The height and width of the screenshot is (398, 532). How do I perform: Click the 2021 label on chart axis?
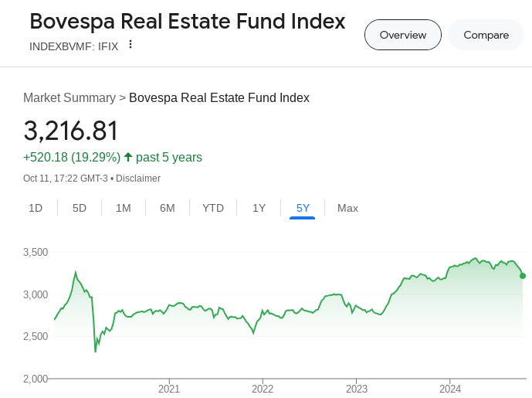coord(168,389)
